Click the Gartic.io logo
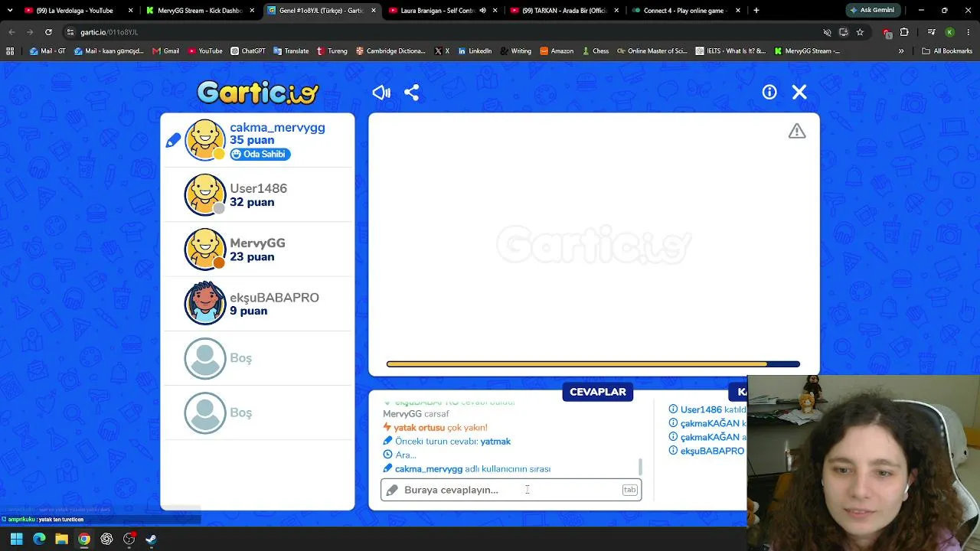Image resolution: width=980 pixels, height=551 pixels. 257,93
